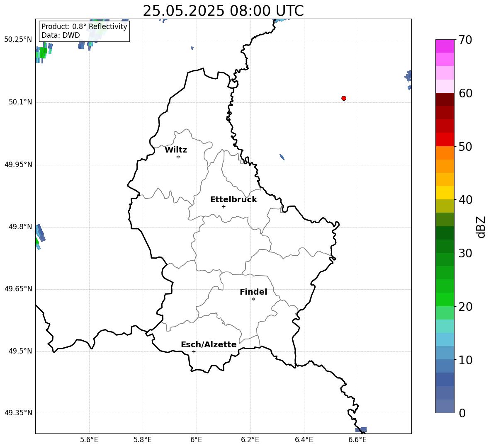Click the blue echo on the right edge near 50.15°N
The width and height of the screenshot is (491, 448).
pos(408,76)
